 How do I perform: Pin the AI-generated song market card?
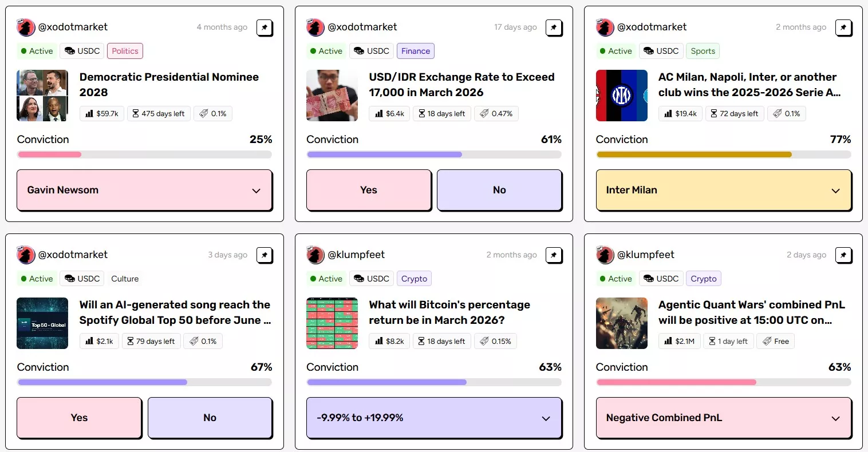[265, 255]
